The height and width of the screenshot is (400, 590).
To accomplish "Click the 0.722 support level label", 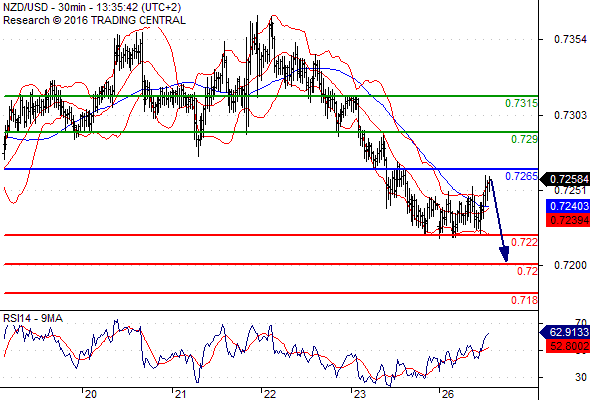I will coord(524,242).
